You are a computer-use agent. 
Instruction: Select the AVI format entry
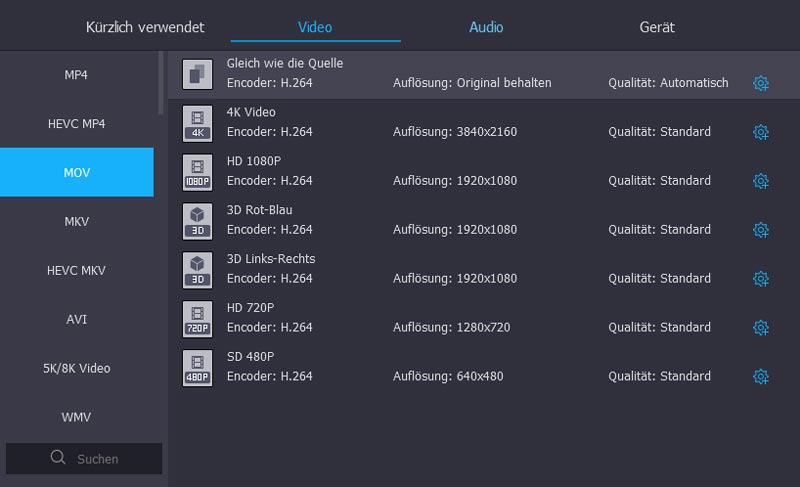(x=77, y=320)
